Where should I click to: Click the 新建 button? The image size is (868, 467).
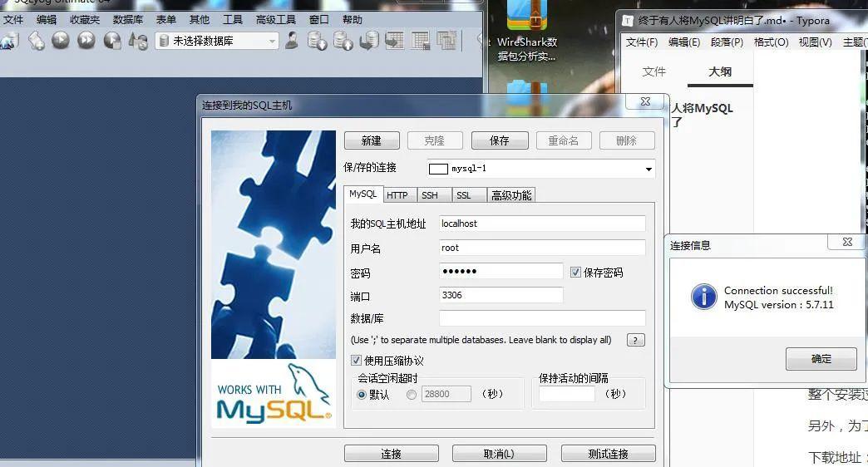coord(372,140)
